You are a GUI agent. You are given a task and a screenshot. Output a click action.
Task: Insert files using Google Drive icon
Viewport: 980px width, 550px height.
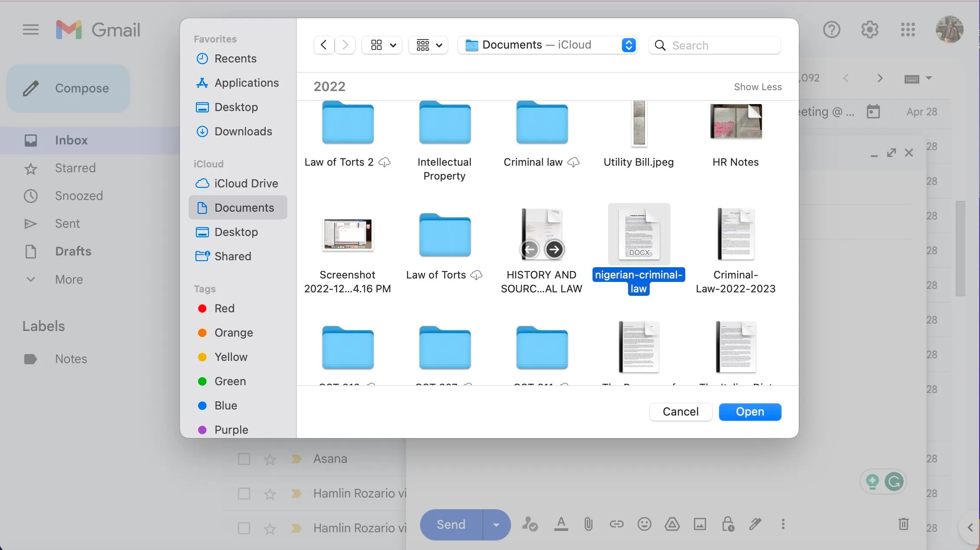(672, 524)
